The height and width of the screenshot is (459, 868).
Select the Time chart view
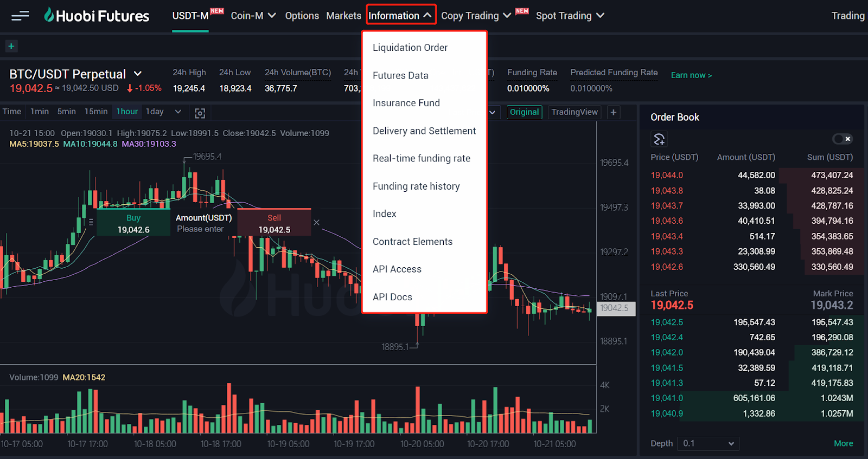pos(12,112)
